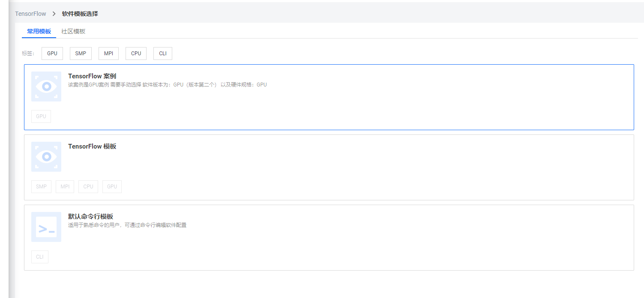Filter by the SMP tag at top
The width and height of the screenshot is (644, 298).
point(81,54)
